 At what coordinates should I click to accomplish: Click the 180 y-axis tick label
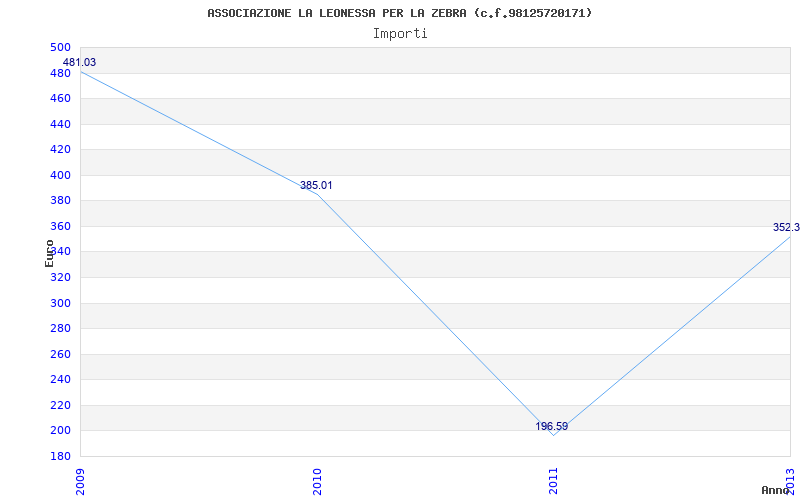(60, 456)
